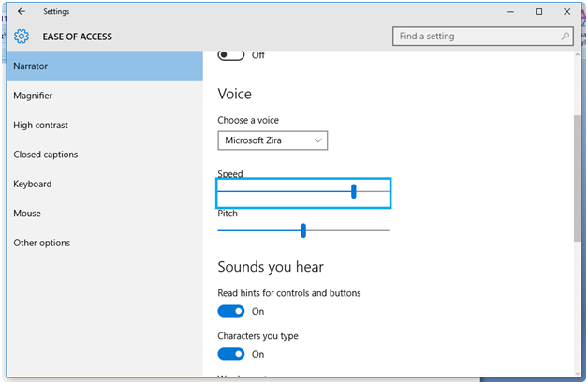Click the Microsoft Zira dropdown chevron
Screen dimensions: 588x384
coord(318,140)
